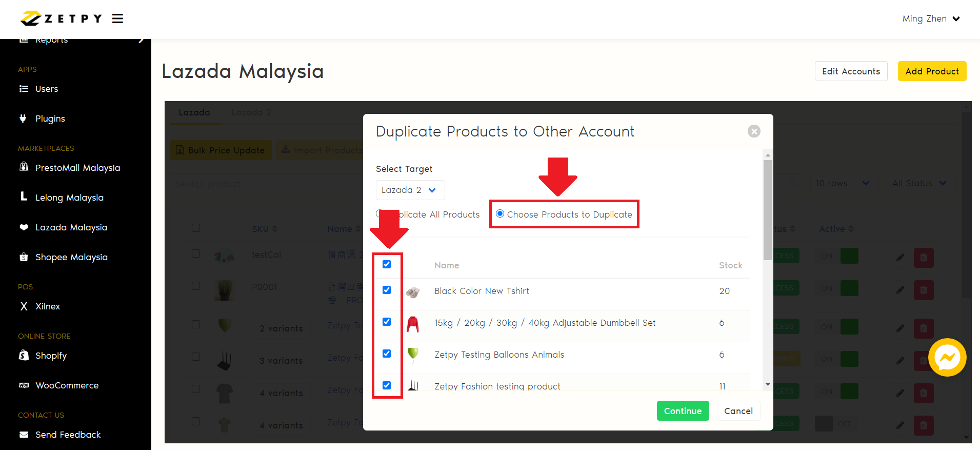The width and height of the screenshot is (980, 450).
Task: Uncheck Zetpy Testing Balloons Animals checkbox
Action: [x=387, y=354]
